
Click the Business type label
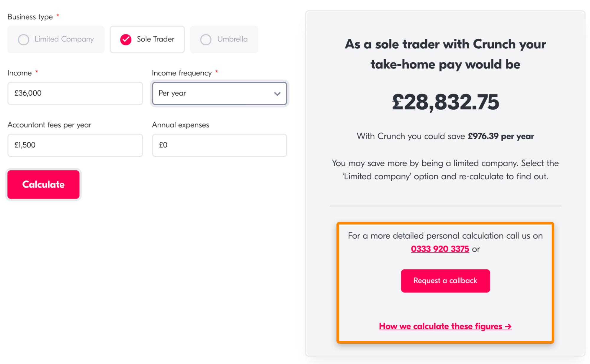[x=30, y=17]
